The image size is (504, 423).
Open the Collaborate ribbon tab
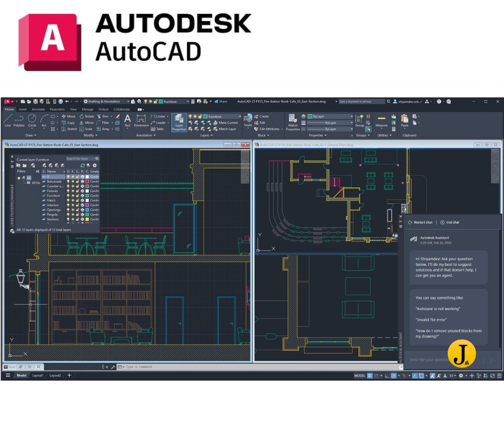[x=122, y=110]
